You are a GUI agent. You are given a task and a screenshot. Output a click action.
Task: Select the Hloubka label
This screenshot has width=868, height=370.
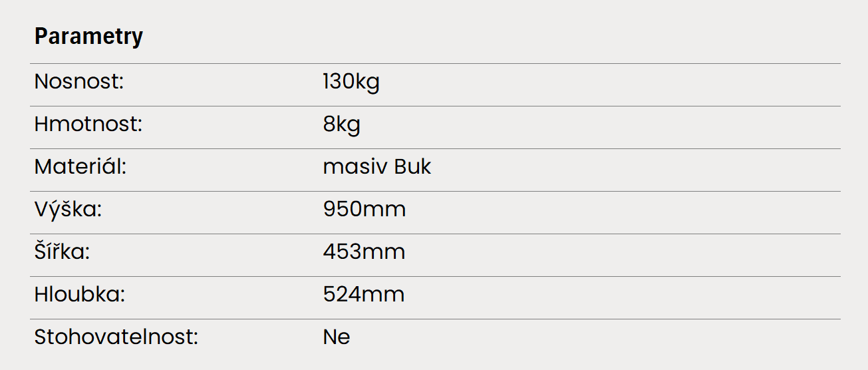tap(80, 295)
